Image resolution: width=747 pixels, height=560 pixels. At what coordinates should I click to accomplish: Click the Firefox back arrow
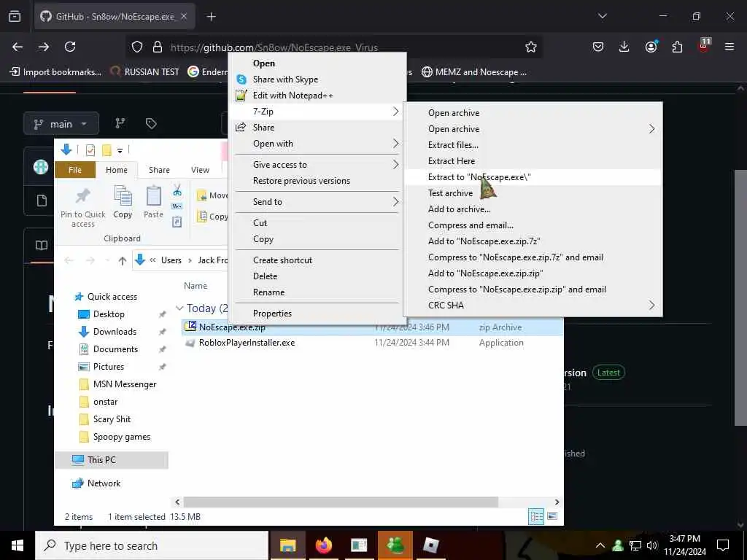(x=18, y=47)
